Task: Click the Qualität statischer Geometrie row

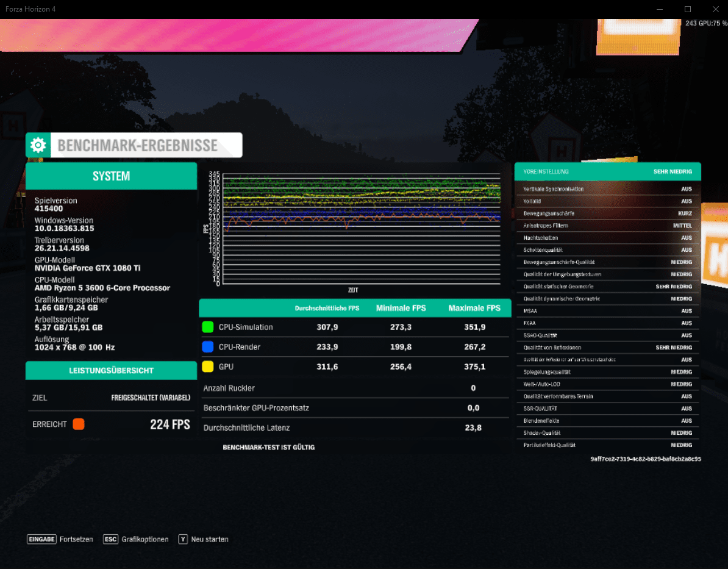Action: click(608, 287)
